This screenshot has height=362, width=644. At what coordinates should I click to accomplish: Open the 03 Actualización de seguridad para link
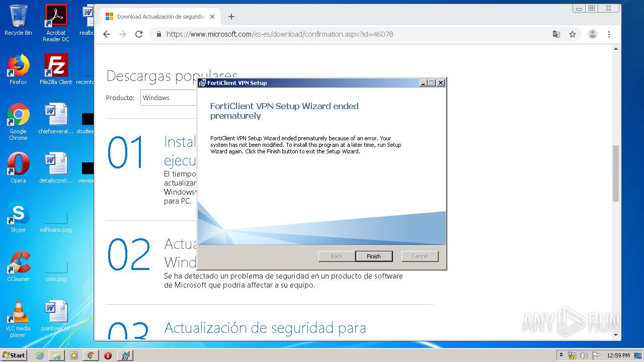[x=265, y=328]
